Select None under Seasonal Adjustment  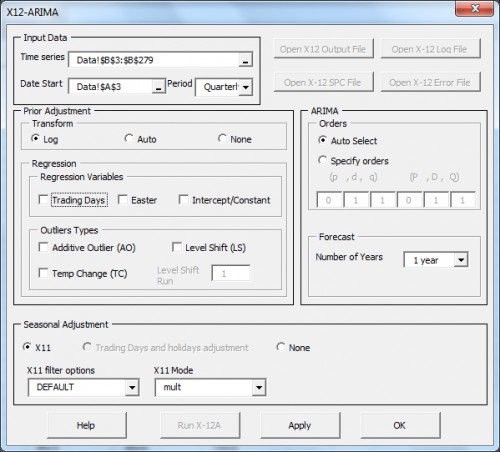point(281,347)
